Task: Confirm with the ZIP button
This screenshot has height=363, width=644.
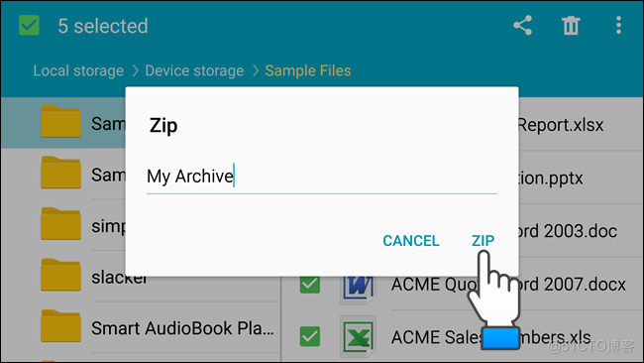Action: [x=483, y=240]
